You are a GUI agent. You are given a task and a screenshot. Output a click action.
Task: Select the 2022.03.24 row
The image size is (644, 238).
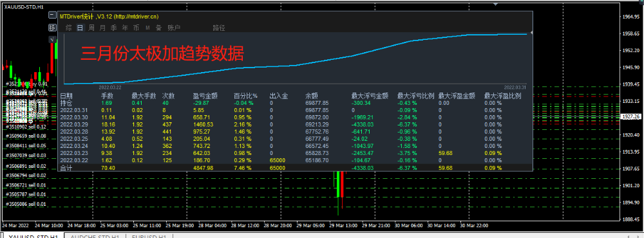point(296,145)
